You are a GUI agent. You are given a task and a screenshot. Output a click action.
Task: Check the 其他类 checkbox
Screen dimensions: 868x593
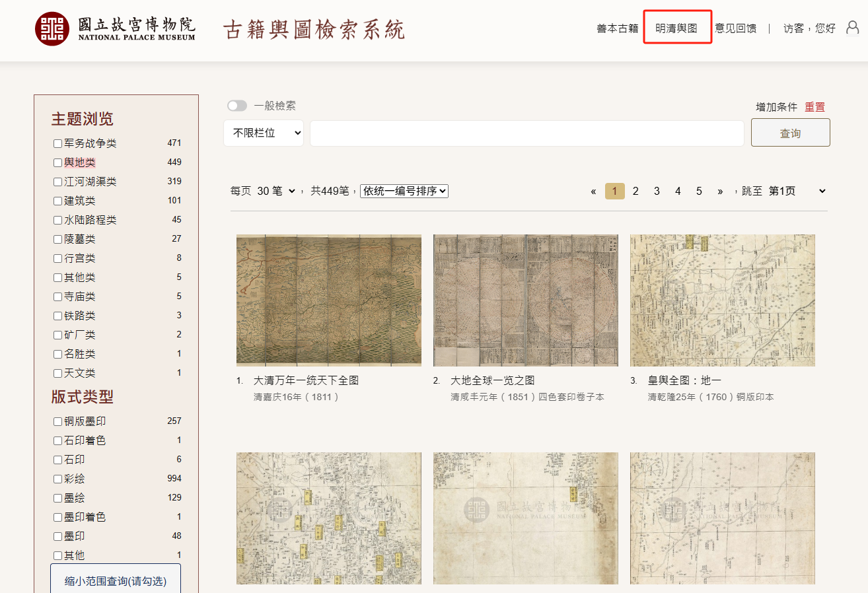(57, 277)
